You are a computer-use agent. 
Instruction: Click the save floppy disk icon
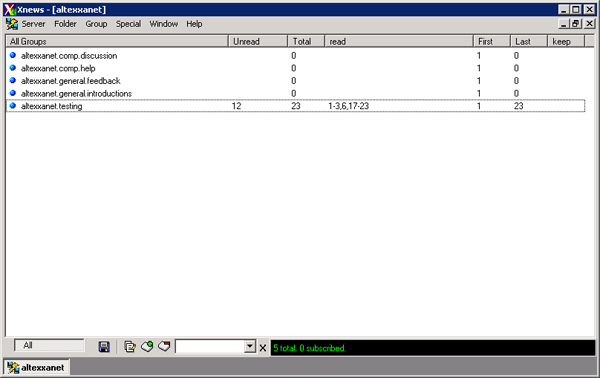[x=104, y=347]
